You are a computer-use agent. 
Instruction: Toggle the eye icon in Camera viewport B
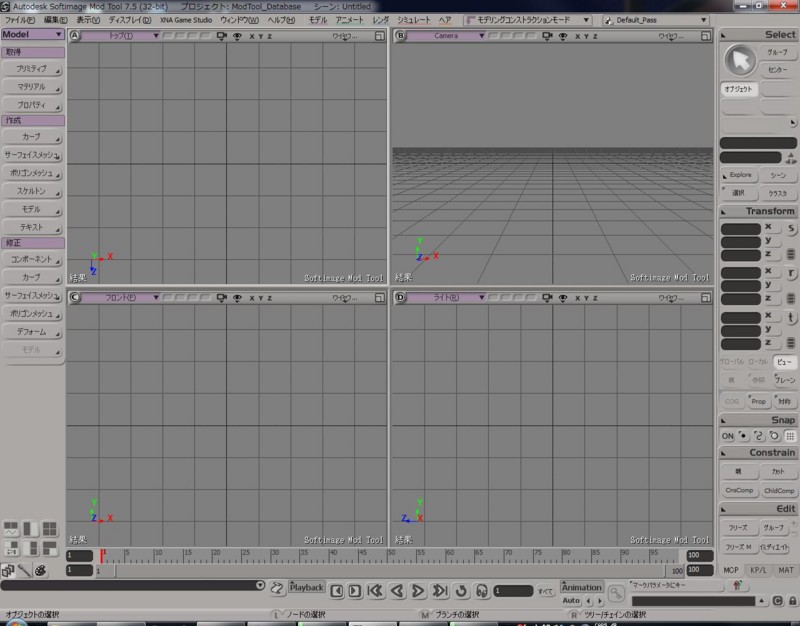[563, 36]
